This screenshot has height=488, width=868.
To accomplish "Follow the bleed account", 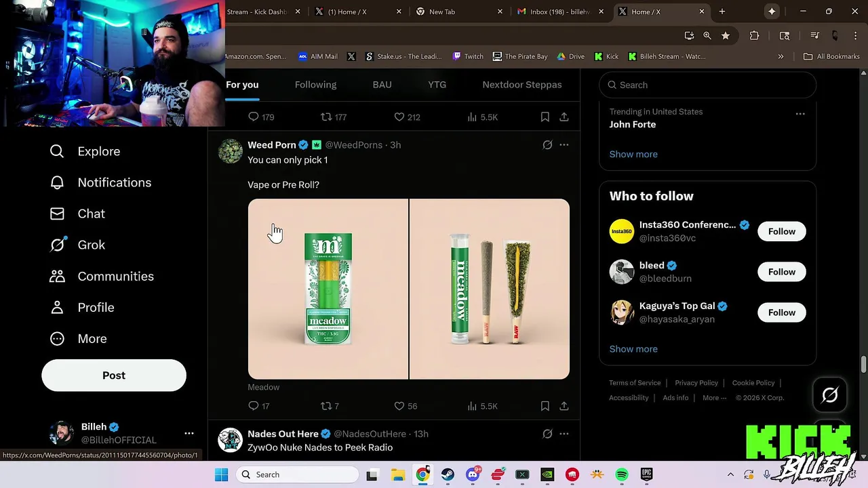I will pos(782,272).
